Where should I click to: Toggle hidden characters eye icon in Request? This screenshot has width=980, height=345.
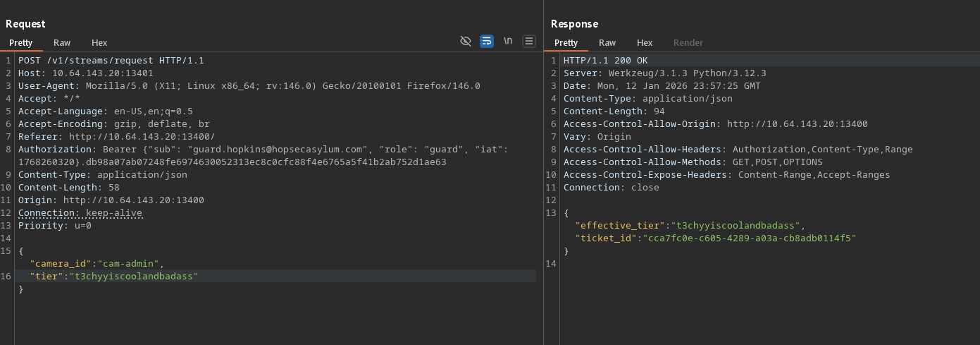click(465, 42)
